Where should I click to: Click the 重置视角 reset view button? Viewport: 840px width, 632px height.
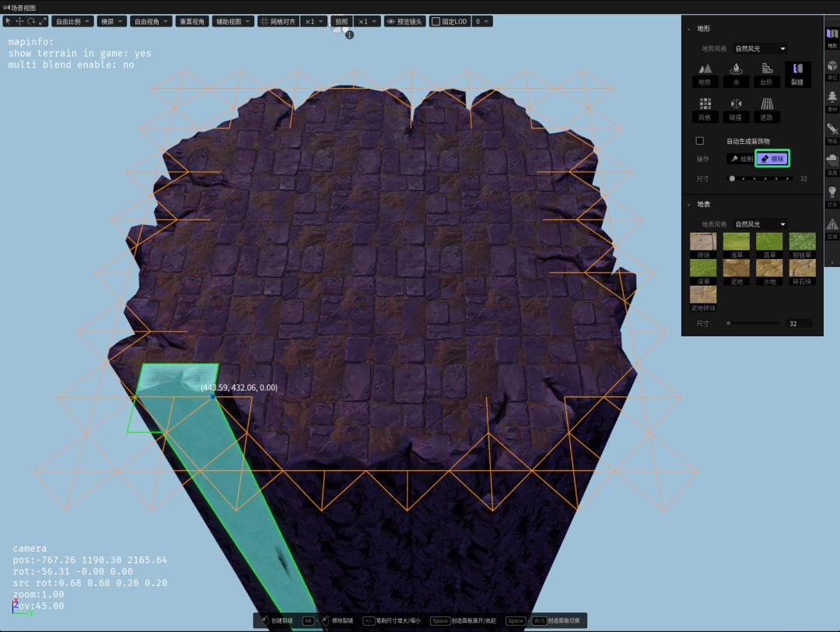click(x=191, y=22)
